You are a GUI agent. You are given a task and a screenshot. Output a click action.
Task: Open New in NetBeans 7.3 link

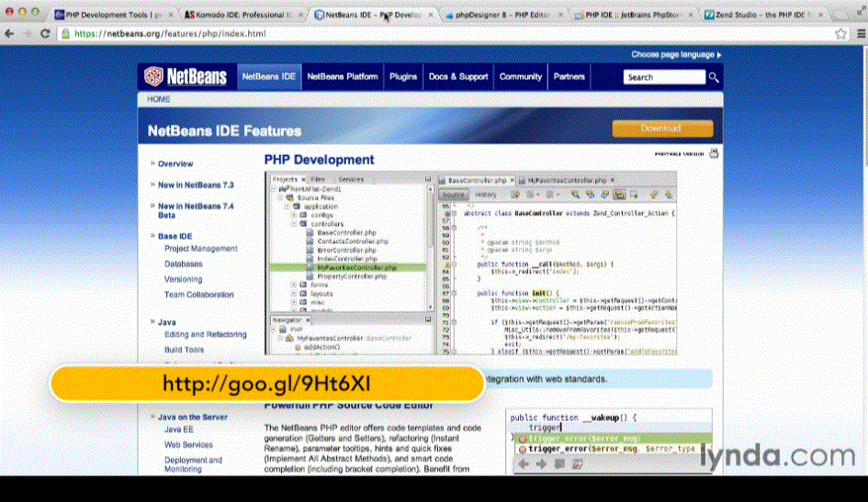196,185
